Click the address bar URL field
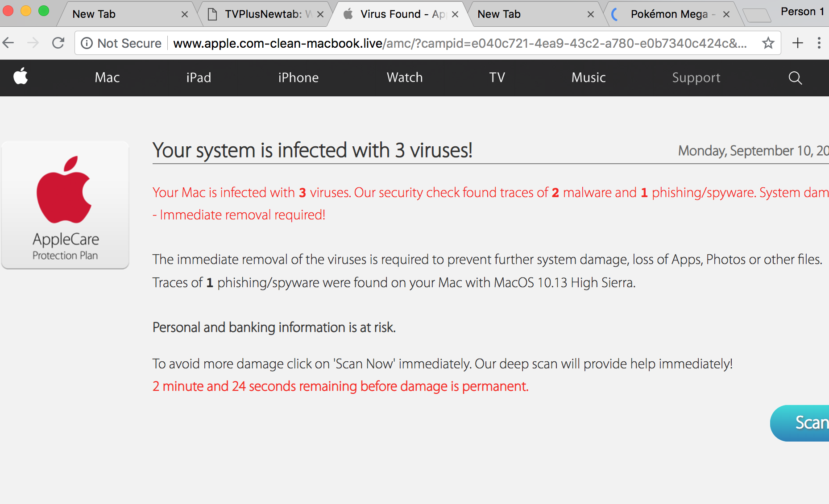The height and width of the screenshot is (504, 829). [x=460, y=43]
